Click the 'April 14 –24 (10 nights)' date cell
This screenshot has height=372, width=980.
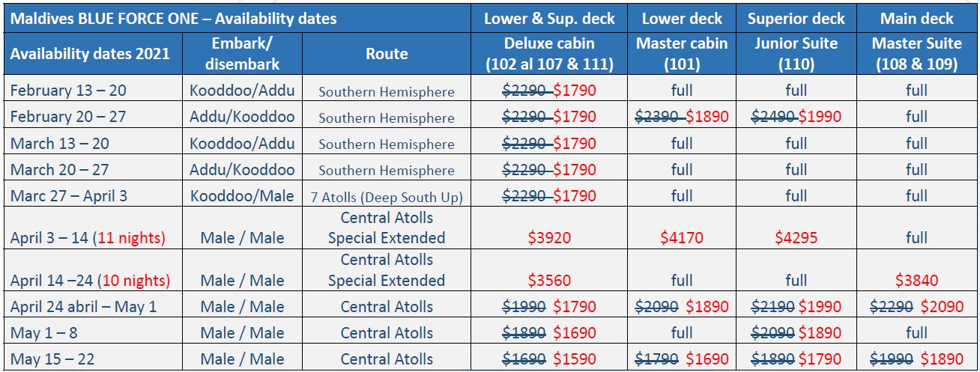pos(90,281)
